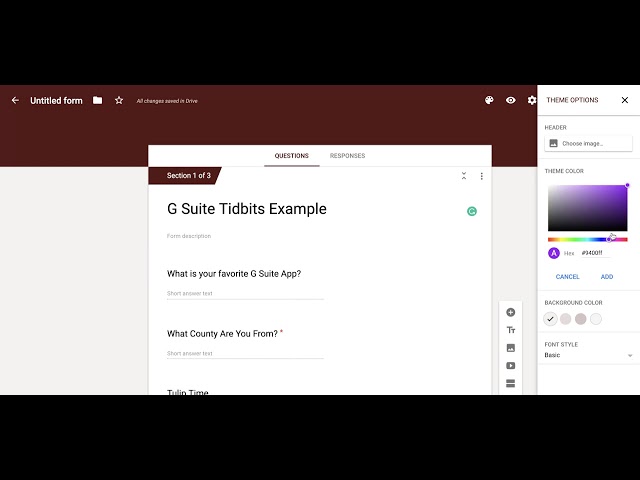Viewport: 640px width, 480px height.
Task: Go back using the left arrow icon
Action: pos(15,100)
